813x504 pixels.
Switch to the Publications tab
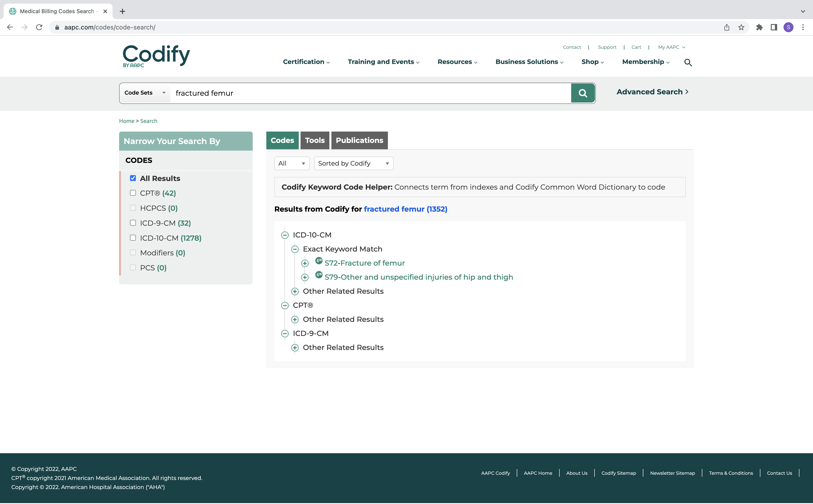pyautogui.click(x=360, y=140)
